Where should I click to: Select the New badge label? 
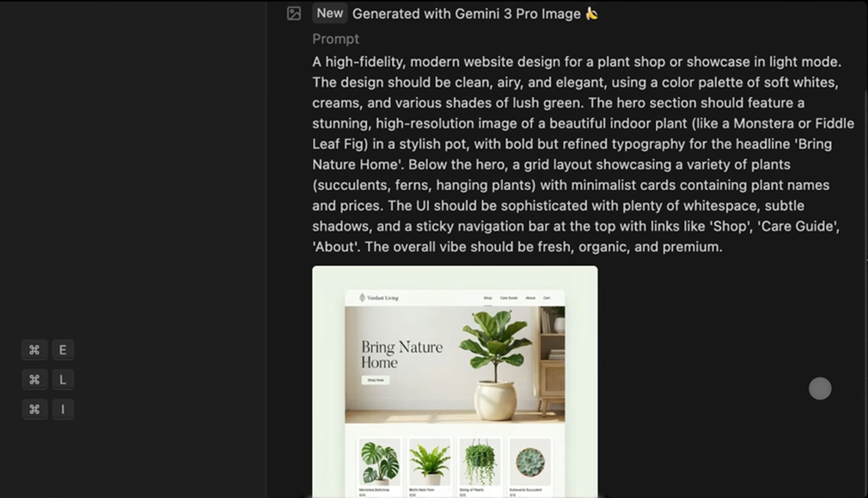pos(330,13)
